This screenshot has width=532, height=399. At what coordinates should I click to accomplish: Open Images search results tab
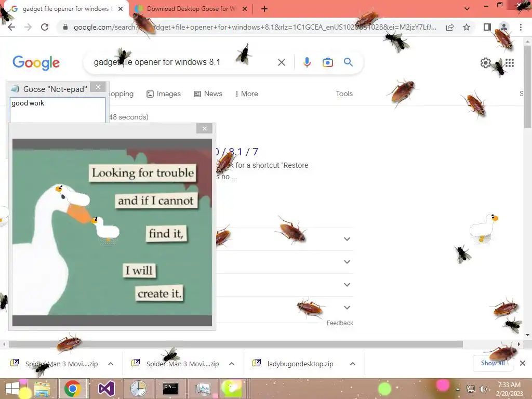tap(164, 94)
